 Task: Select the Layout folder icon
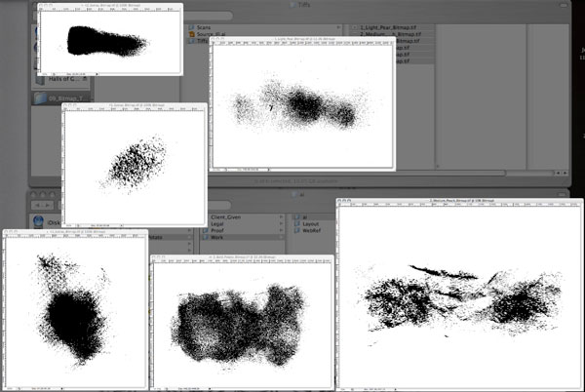click(297, 223)
